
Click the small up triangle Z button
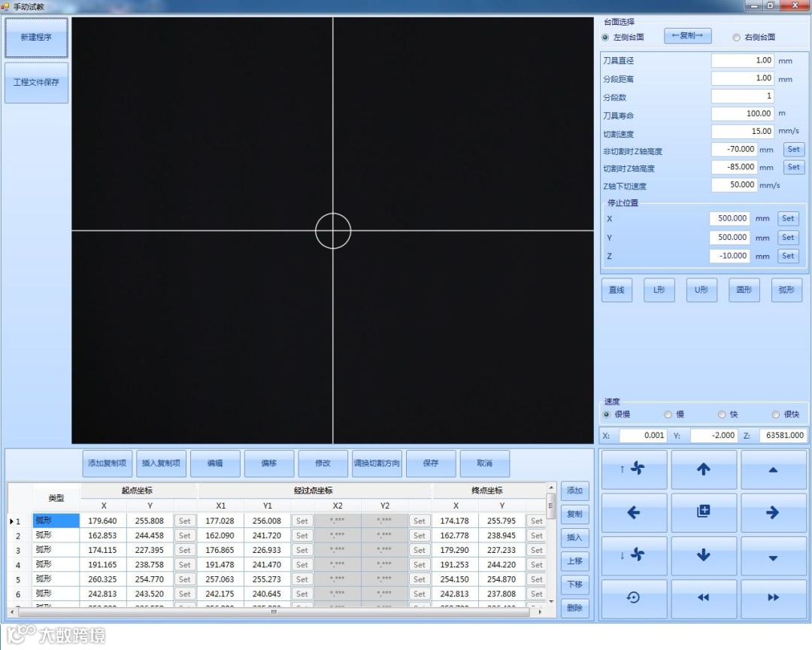[773, 469]
